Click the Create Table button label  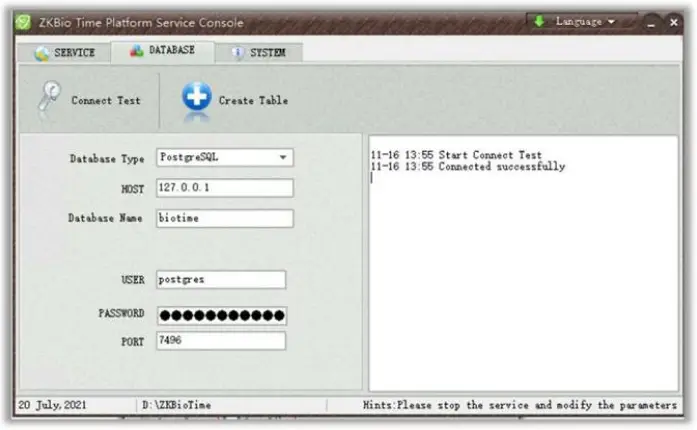(253, 100)
